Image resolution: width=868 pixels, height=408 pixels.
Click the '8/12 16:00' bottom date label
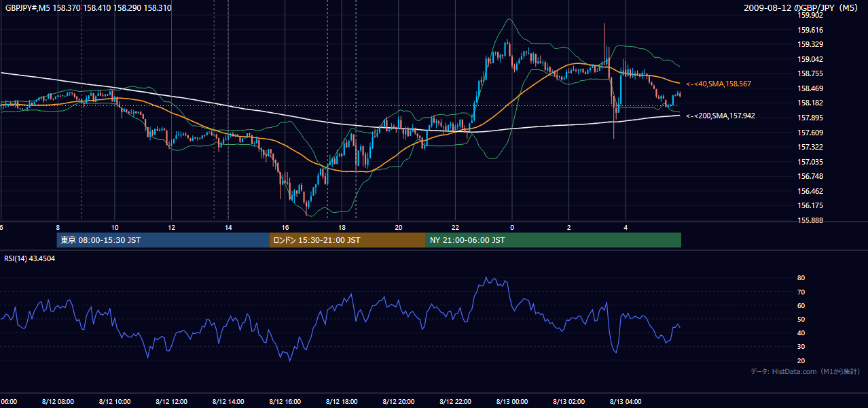pyautogui.click(x=285, y=402)
